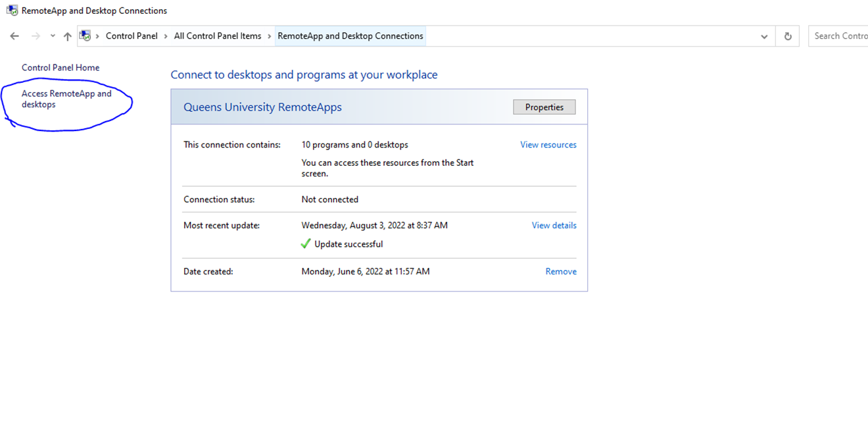Viewport: 868px width, 443px height.
Task: Select 'Not connected' status text
Action: [x=330, y=199]
